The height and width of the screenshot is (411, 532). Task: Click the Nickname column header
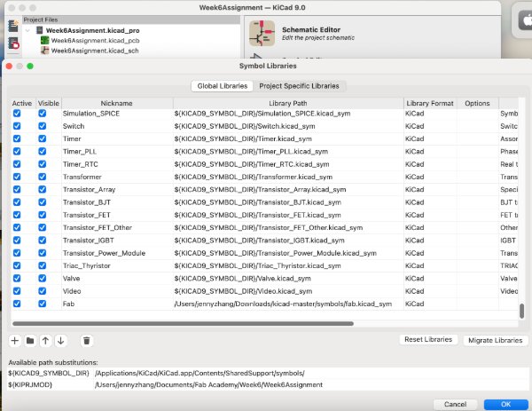coord(117,103)
